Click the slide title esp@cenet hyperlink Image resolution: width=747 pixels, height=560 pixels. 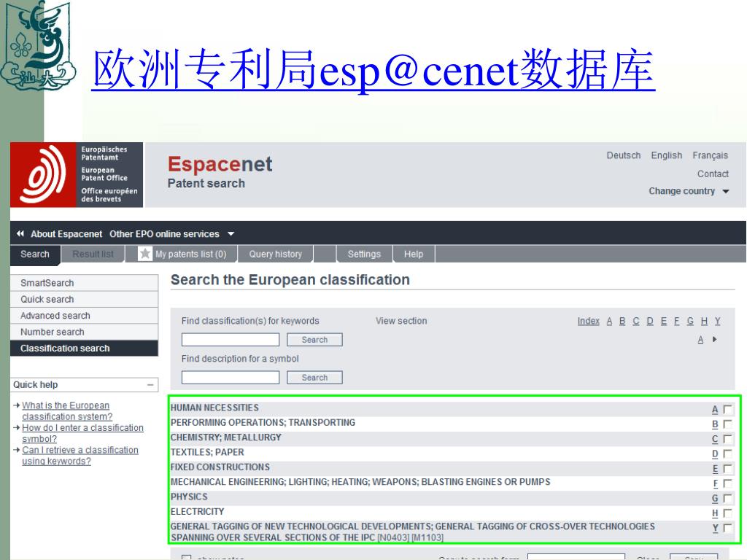373,70
